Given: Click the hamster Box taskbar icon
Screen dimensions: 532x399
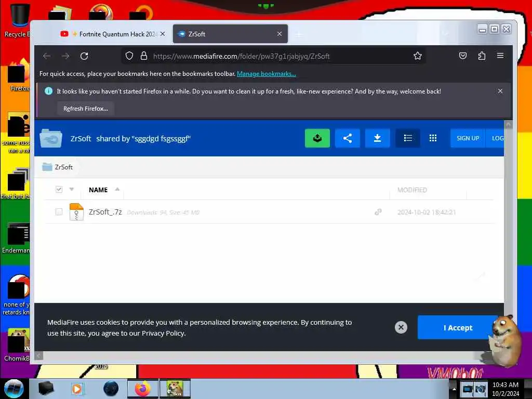Looking at the screenshot, I should click(175, 389).
